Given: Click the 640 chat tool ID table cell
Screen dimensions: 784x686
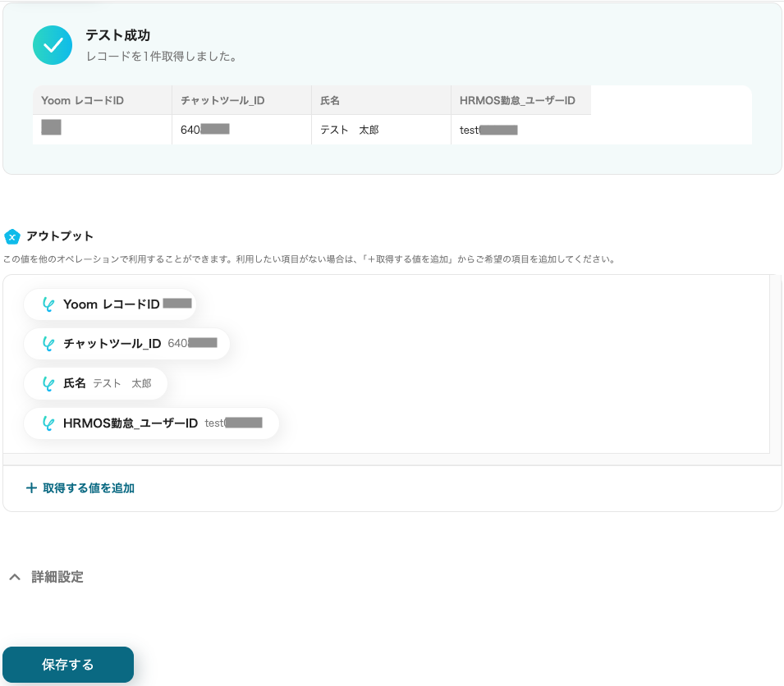Looking at the screenshot, I should tap(242, 130).
